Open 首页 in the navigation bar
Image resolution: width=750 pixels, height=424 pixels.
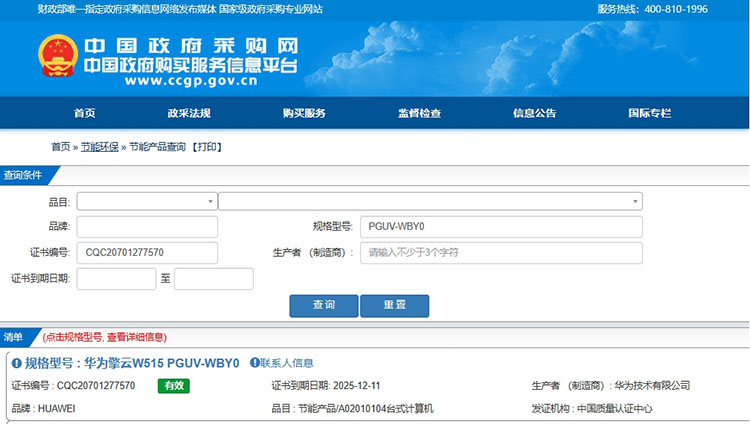[85, 113]
